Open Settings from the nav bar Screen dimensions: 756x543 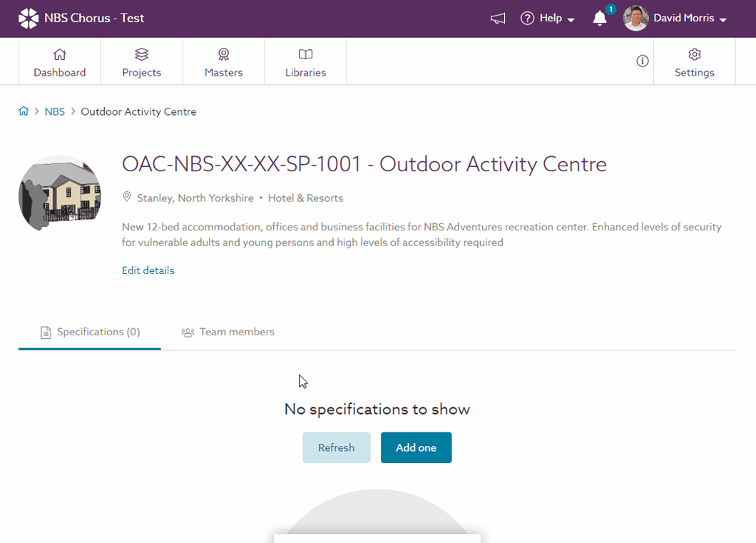pos(694,62)
